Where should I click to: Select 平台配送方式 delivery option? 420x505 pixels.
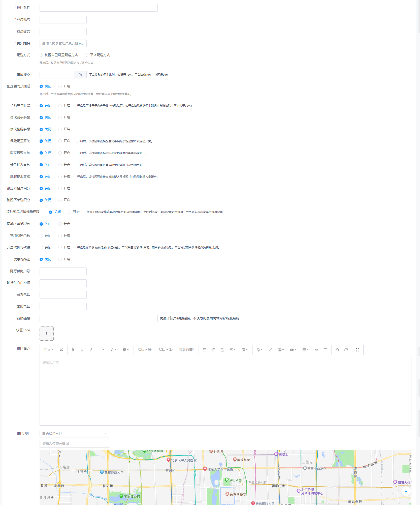pos(87,55)
